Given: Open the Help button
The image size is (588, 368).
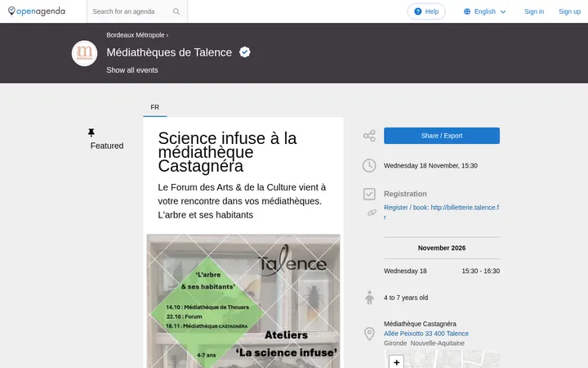Looking at the screenshot, I should click(426, 11).
